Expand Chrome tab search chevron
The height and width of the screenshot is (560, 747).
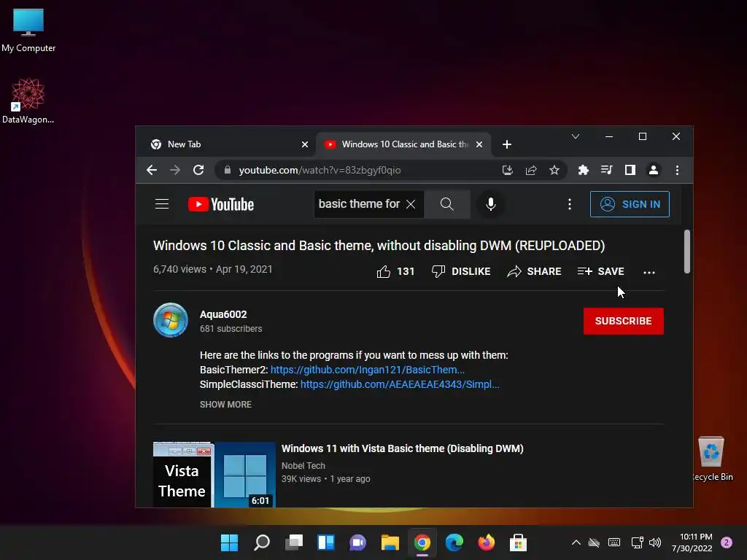point(576,136)
